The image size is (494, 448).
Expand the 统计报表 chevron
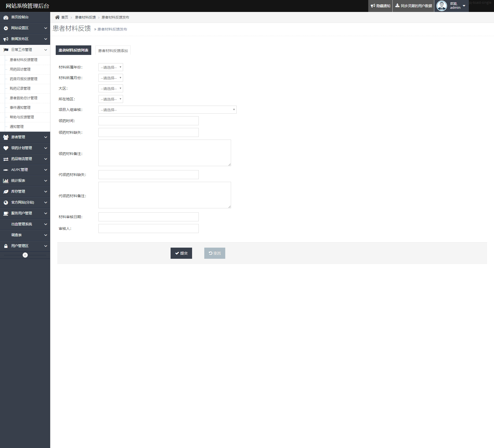pos(46,181)
